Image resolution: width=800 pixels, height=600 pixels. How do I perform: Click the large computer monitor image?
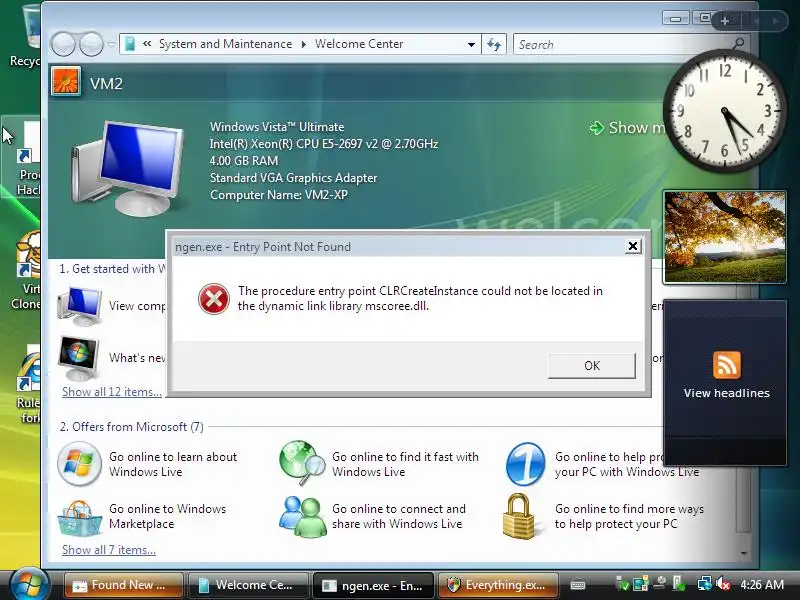(x=128, y=167)
